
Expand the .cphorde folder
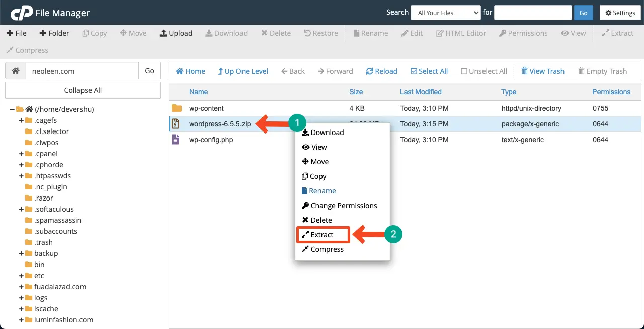[x=21, y=165]
